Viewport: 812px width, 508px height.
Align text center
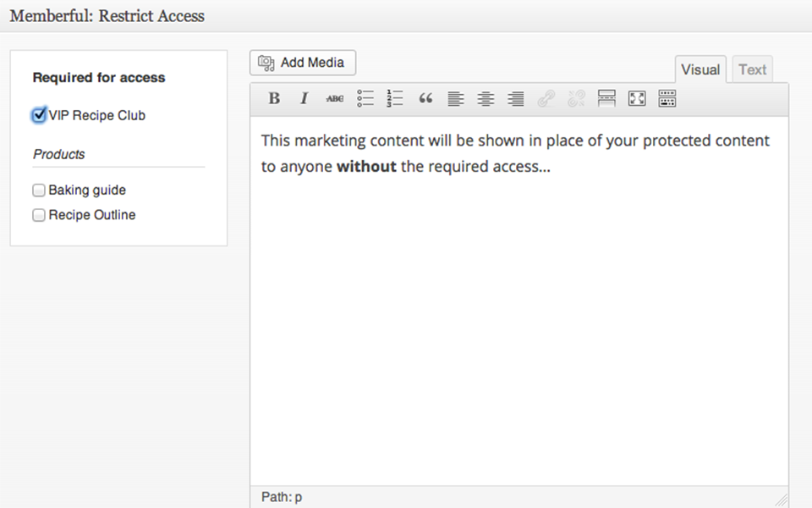486,98
